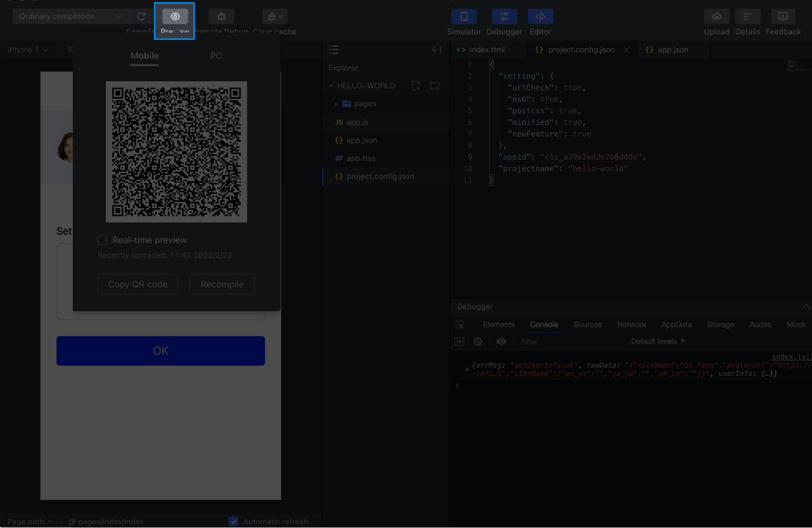The height and width of the screenshot is (528, 812).
Task: Click the Recompile button
Action: click(x=222, y=284)
